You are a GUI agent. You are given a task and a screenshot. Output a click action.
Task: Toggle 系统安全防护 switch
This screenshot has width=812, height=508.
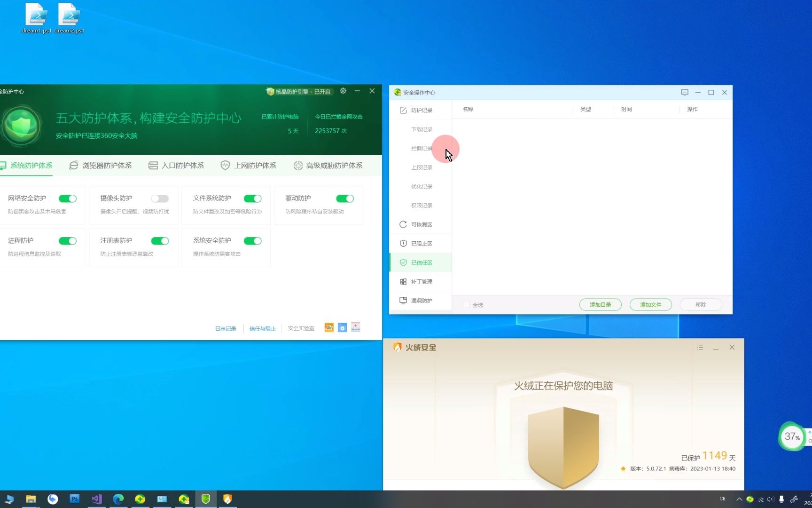coord(252,241)
